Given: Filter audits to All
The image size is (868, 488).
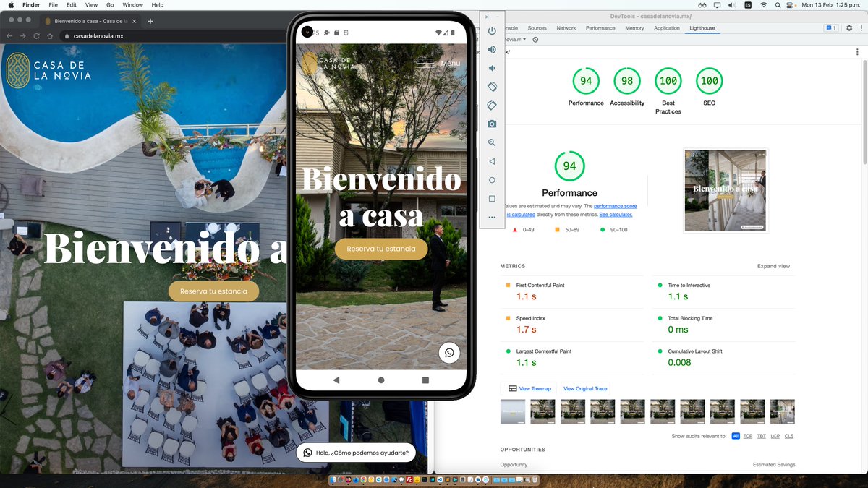Looking at the screenshot, I should click(736, 436).
